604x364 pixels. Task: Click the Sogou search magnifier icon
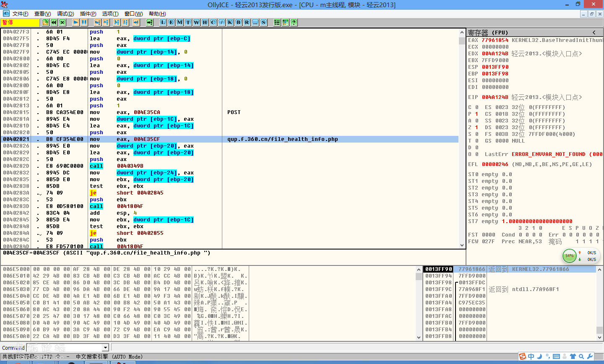point(581,356)
